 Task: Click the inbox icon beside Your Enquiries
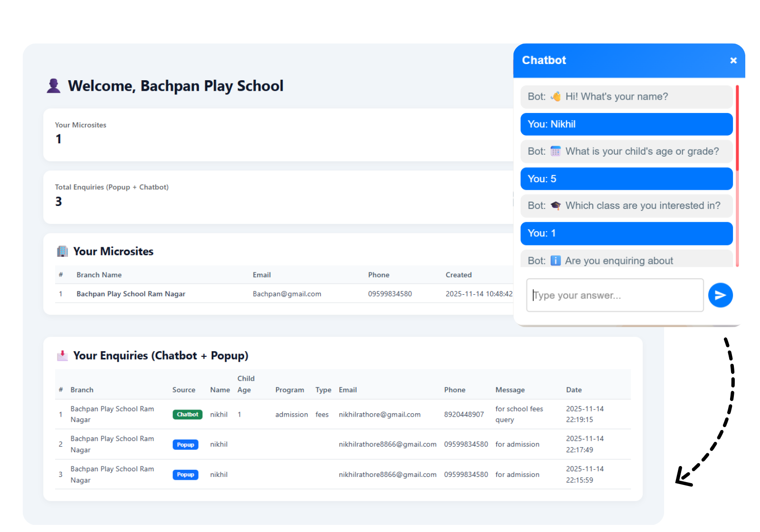pyautogui.click(x=62, y=355)
